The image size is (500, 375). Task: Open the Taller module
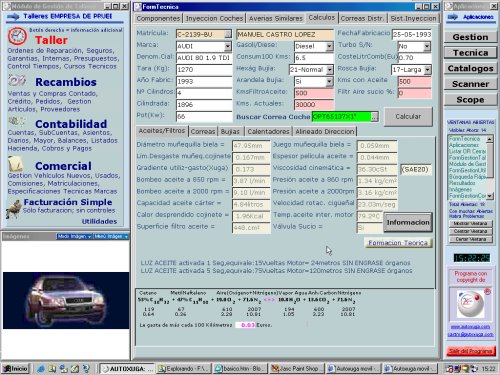(51, 40)
